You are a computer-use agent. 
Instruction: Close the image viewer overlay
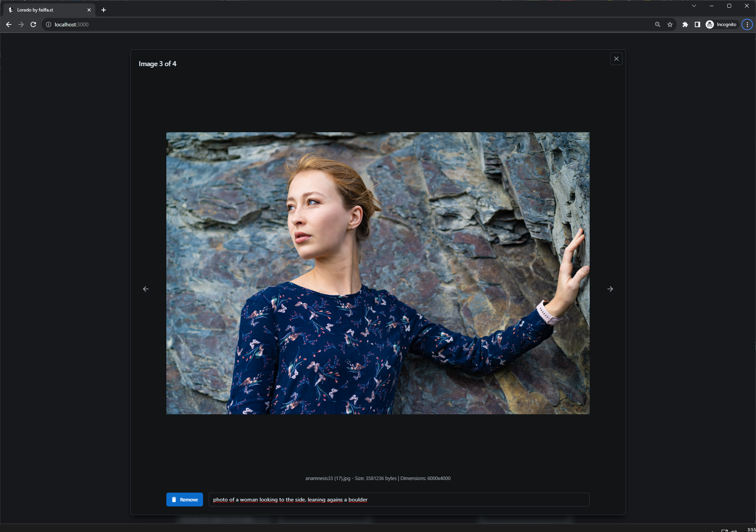click(x=616, y=58)
